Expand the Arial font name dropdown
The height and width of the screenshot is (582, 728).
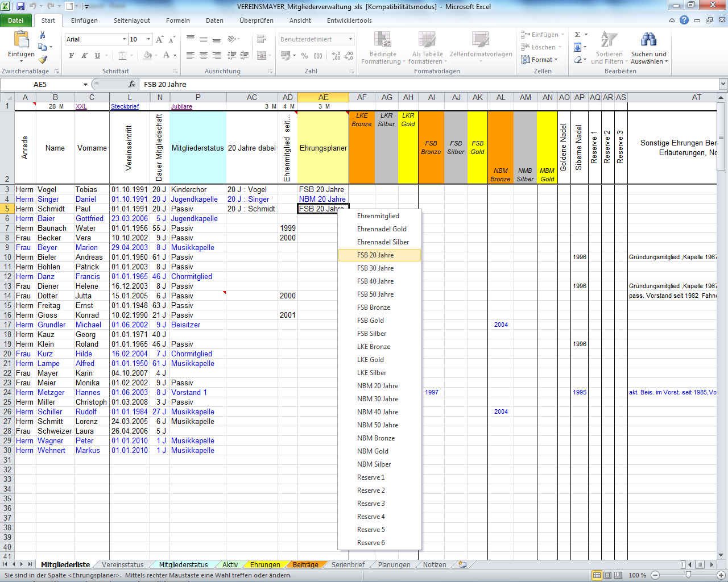click(x=124, y=39)
